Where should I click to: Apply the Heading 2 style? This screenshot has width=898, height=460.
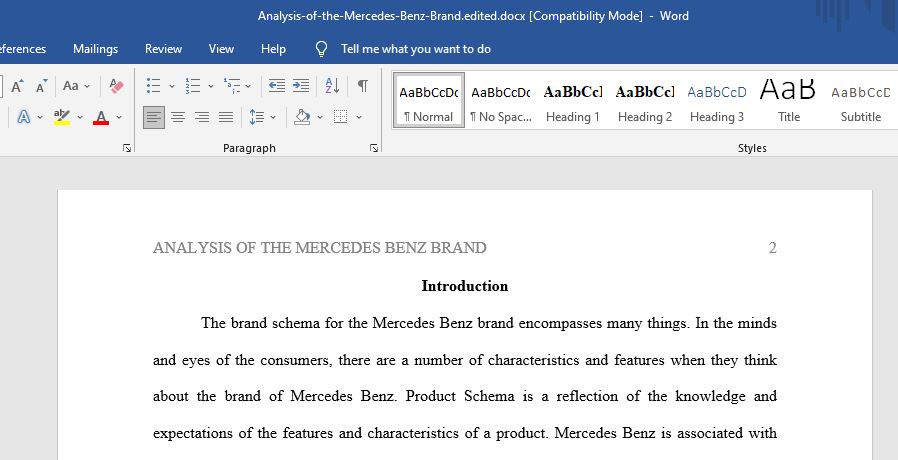point(645,100)
